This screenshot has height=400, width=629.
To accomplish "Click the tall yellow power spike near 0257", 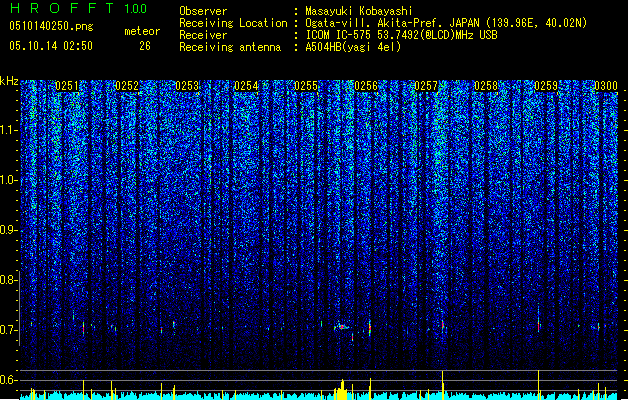I will coord(442,385).
